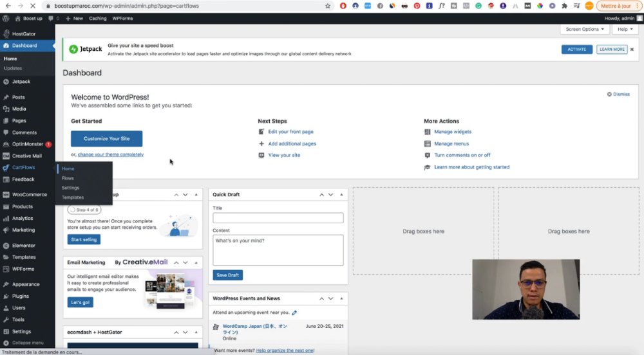Move the Quick Draft panel up
644x355 pixels.
pos(321,195)
